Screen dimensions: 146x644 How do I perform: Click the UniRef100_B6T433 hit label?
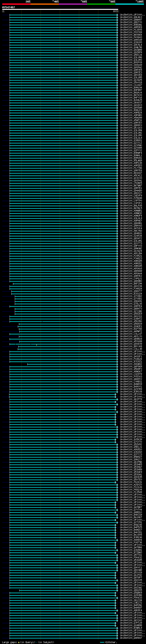(131, 95)
